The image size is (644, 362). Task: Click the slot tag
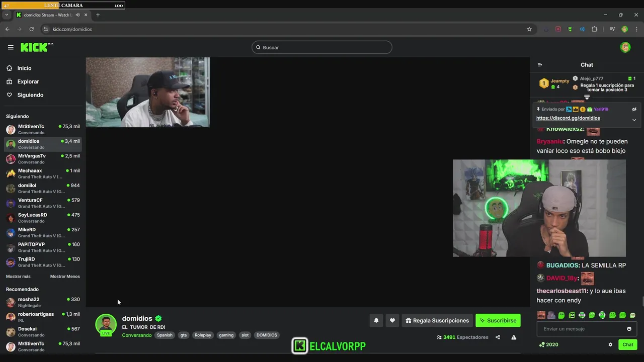(245, 335)
